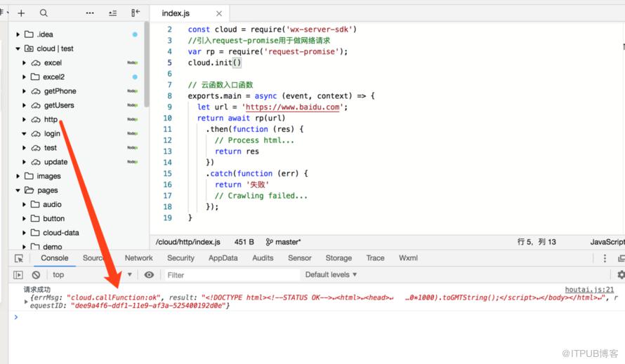Toggle the console sidebar panel icon
This screenshot has width=625, height=364.
tap(18, 275)
